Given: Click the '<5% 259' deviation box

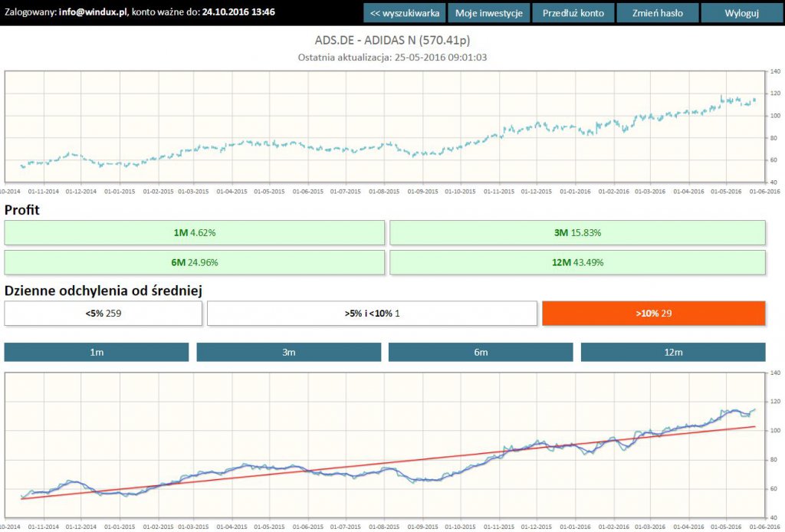Looking at the screenshot, I should pyautogui.click(x=103, y=313).
